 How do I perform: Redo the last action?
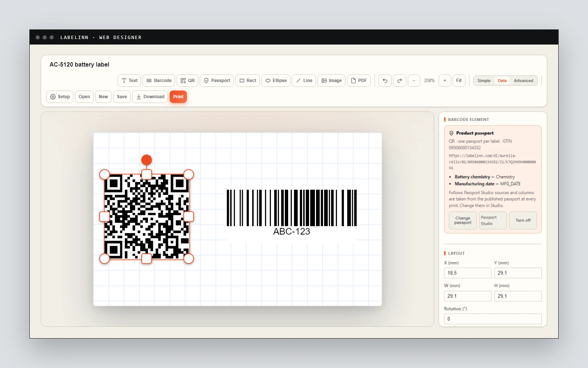(x=399, y=81)
